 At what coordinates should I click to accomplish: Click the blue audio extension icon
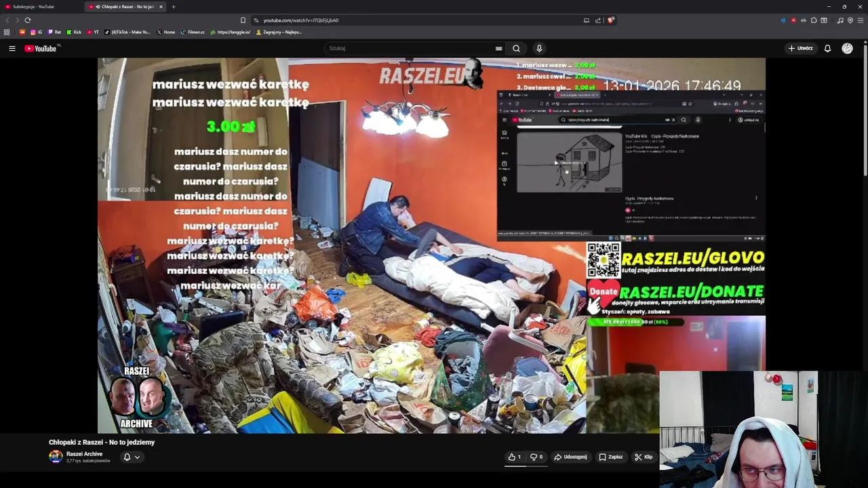[783, 20]
